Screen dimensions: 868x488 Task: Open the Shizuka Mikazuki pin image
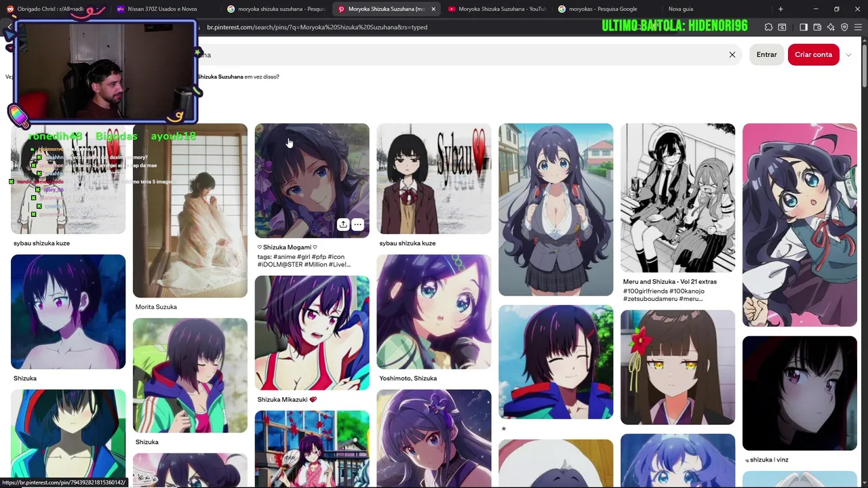click(x=312, y=333)
